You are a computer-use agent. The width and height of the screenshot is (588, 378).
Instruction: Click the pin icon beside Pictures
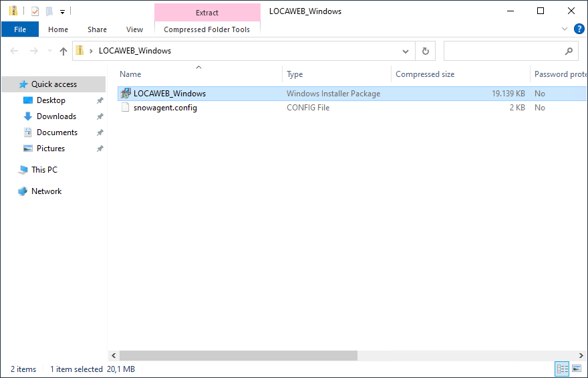[100, 149]
